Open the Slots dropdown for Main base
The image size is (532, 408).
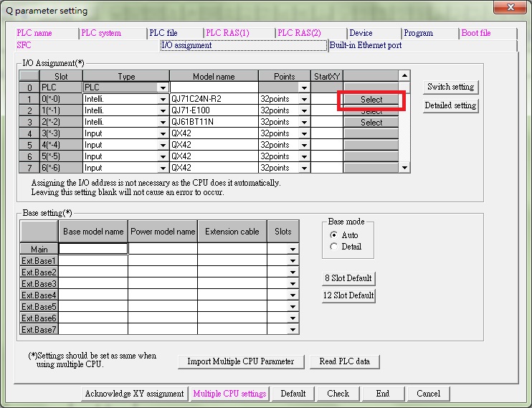click(x=293, y=249)
